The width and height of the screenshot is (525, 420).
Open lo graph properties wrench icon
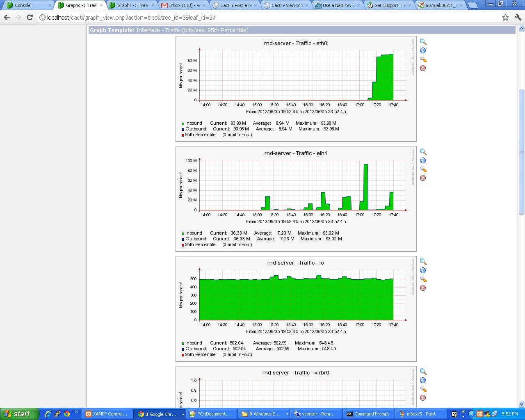(423, 279)
